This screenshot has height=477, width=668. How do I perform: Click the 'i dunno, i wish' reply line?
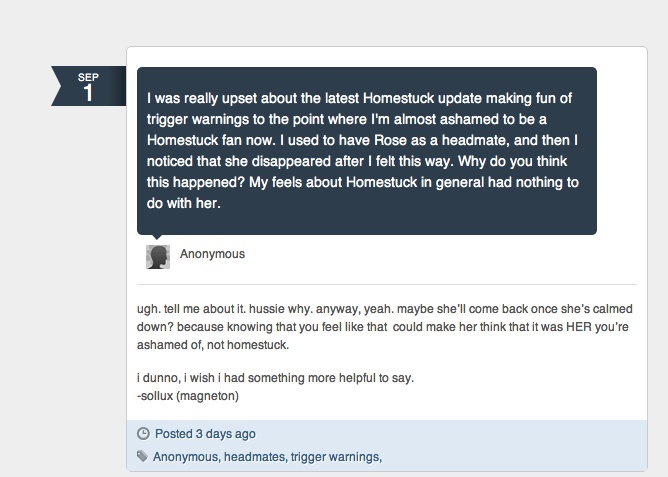coord(275,377)
